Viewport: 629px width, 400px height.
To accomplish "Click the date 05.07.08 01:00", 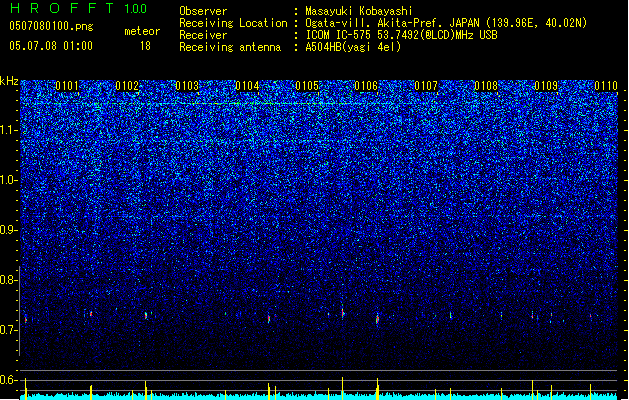I will (x=51, y=46).
